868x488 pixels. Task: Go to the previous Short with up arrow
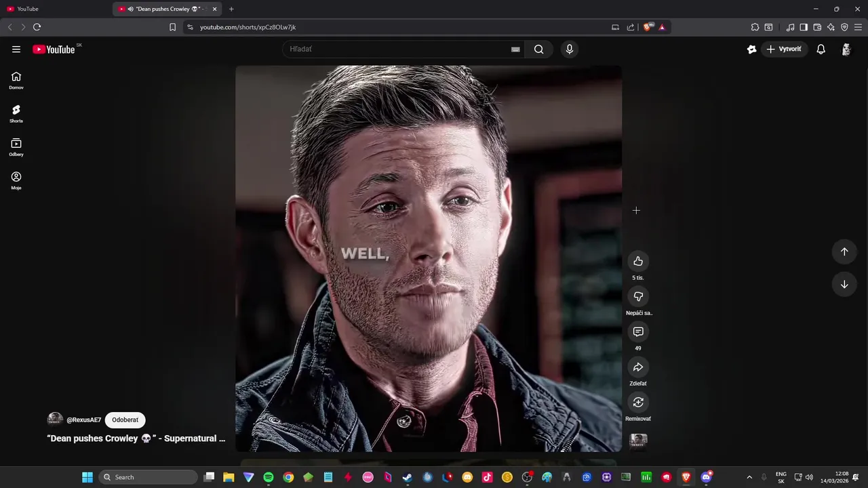(844, 251)
